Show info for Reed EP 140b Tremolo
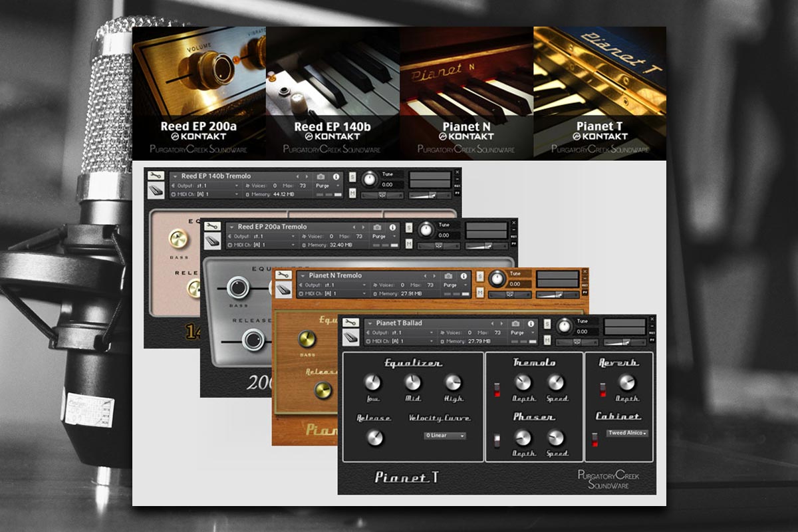 (x=336, y=176)
